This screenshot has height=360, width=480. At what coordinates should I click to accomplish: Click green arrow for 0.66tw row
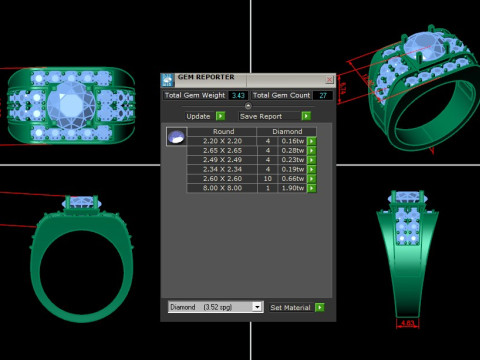click(x=311, y=179)
